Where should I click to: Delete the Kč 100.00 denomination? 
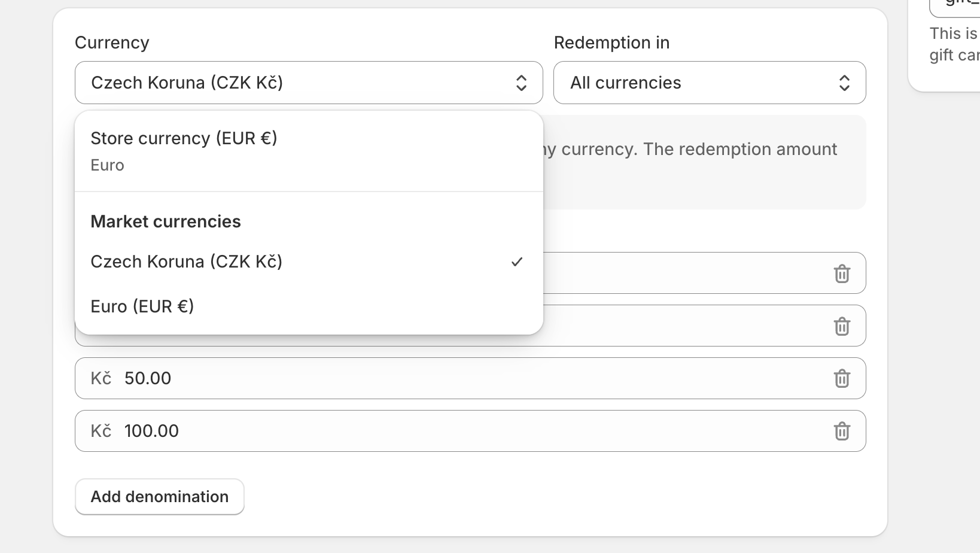[842, 431]
